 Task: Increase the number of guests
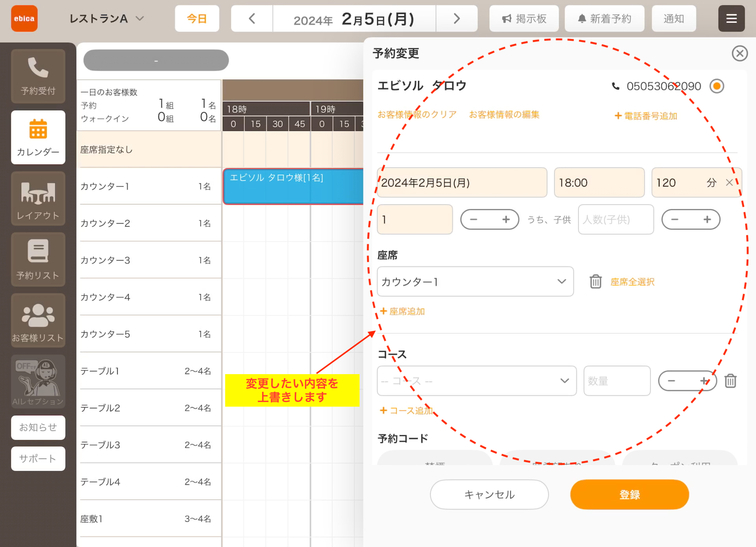tap(506, 219)
